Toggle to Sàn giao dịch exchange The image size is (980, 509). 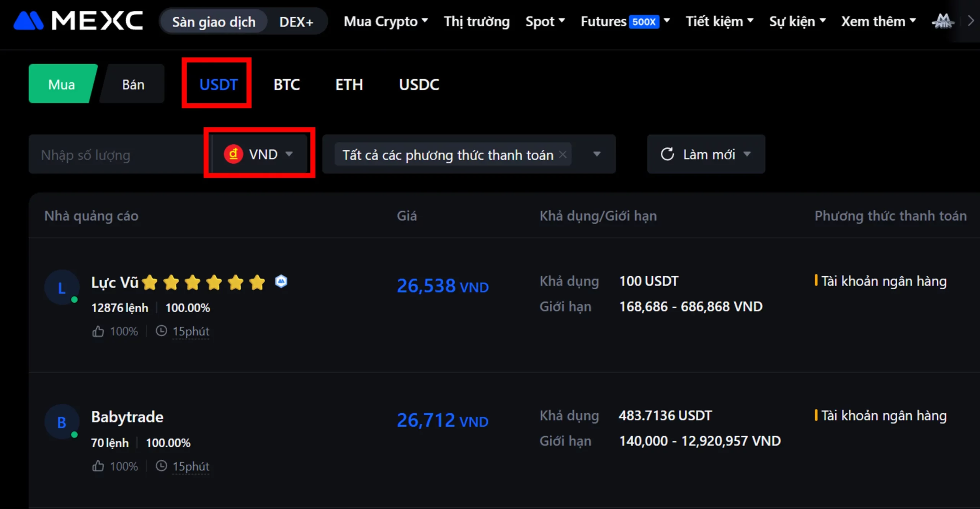214,21
